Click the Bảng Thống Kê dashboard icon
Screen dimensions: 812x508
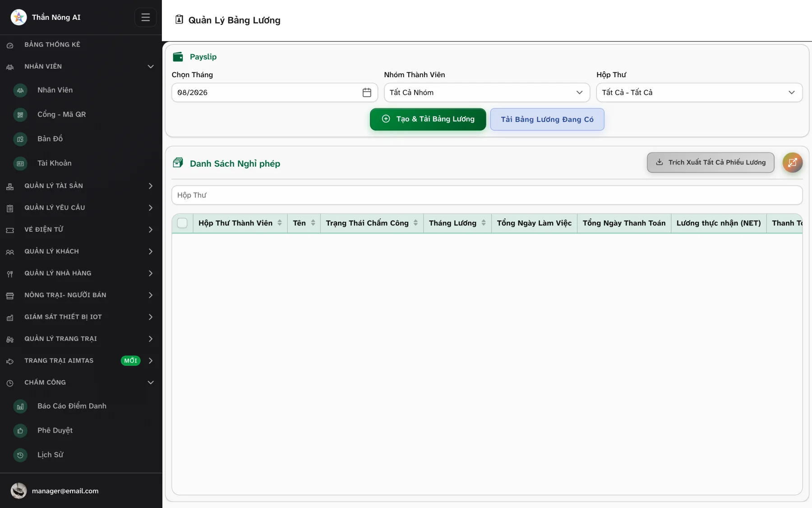(10, 45)
